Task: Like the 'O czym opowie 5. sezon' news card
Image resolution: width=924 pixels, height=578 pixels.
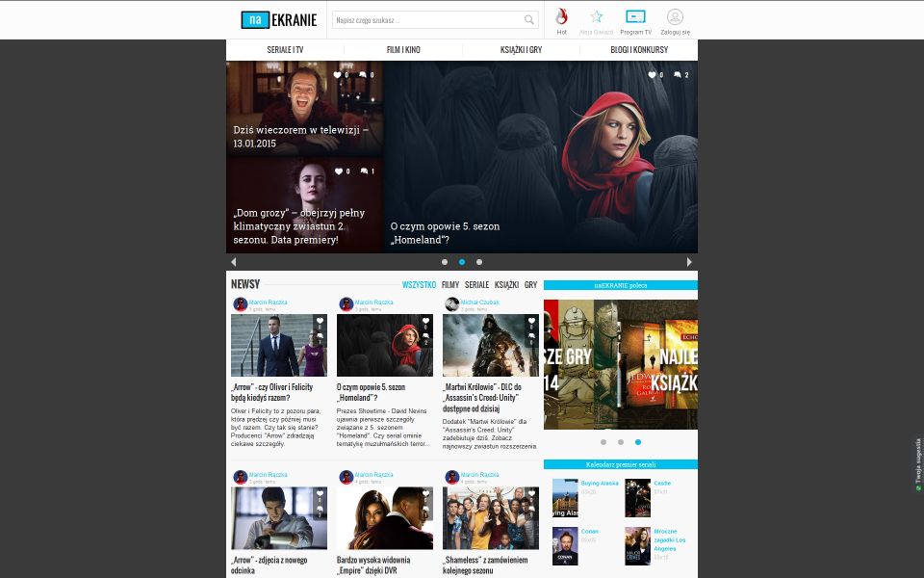Action: point(425,321)
